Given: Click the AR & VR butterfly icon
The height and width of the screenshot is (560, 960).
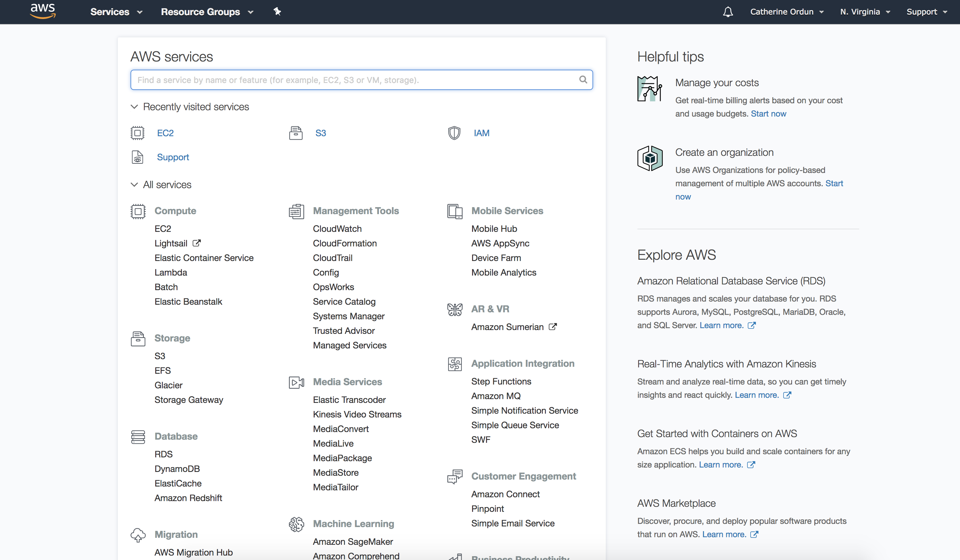Looking at the screenshot, I should pyautogui.click(x=454, y=309).
